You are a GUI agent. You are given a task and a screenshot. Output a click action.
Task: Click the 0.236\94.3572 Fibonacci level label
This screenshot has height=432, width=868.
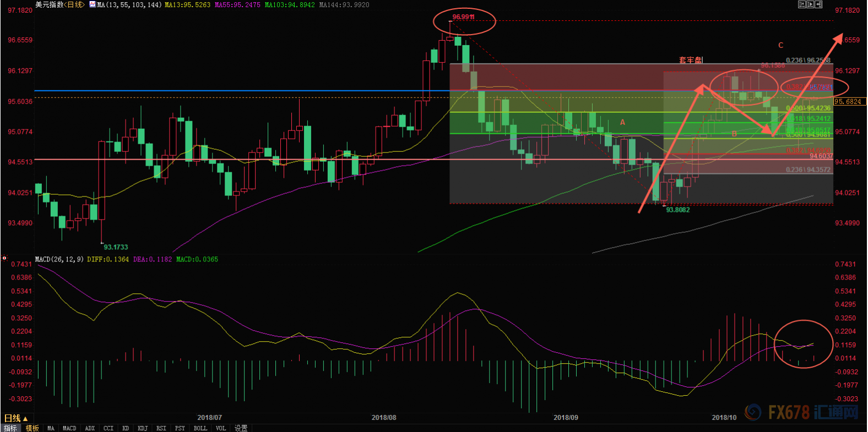(808, 169)
